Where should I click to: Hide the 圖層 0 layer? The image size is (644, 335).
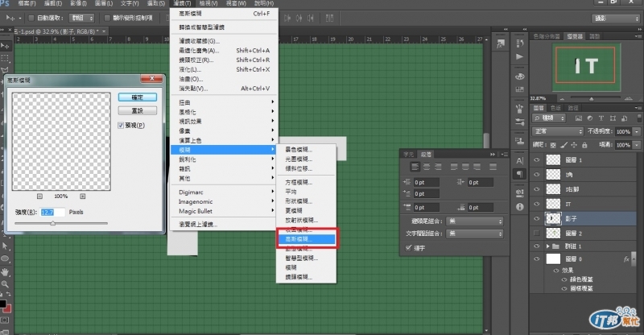pyautogui.click(x=536, y=259)
